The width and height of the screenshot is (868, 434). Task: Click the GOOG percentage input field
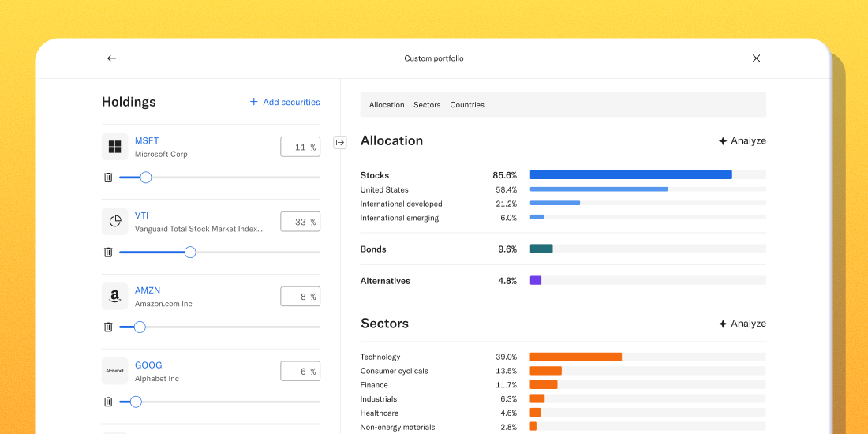click(x=300, y=371)
